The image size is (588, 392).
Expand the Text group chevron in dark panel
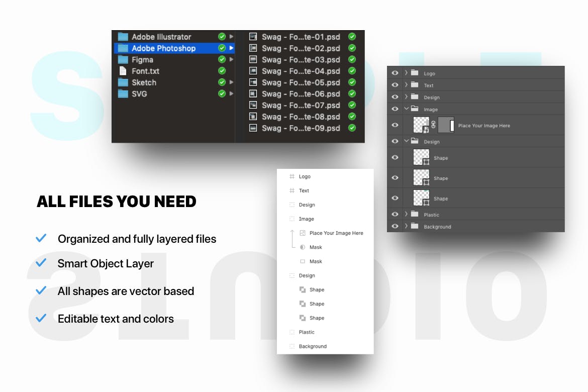point(406,85)
